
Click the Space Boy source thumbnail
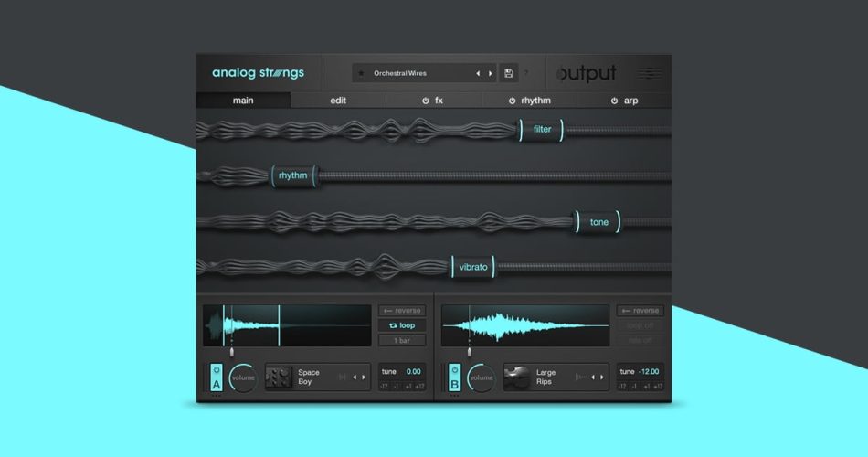[x=280, y=377]
